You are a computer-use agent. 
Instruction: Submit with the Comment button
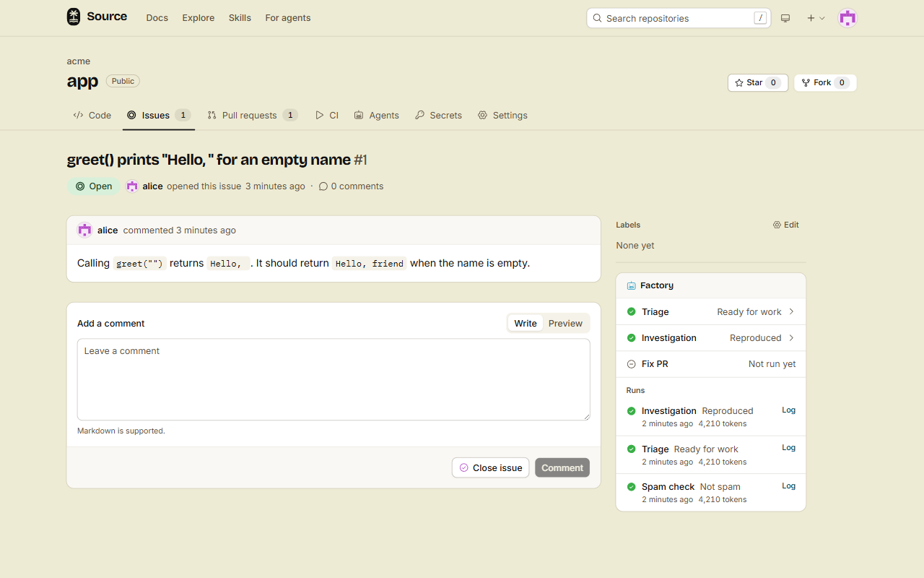(x=562, y=468)
